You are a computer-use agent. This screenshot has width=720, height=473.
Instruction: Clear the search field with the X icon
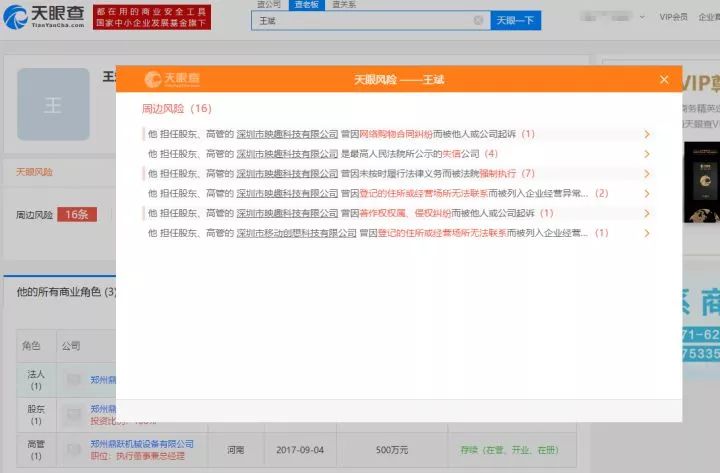coord(478,20)
